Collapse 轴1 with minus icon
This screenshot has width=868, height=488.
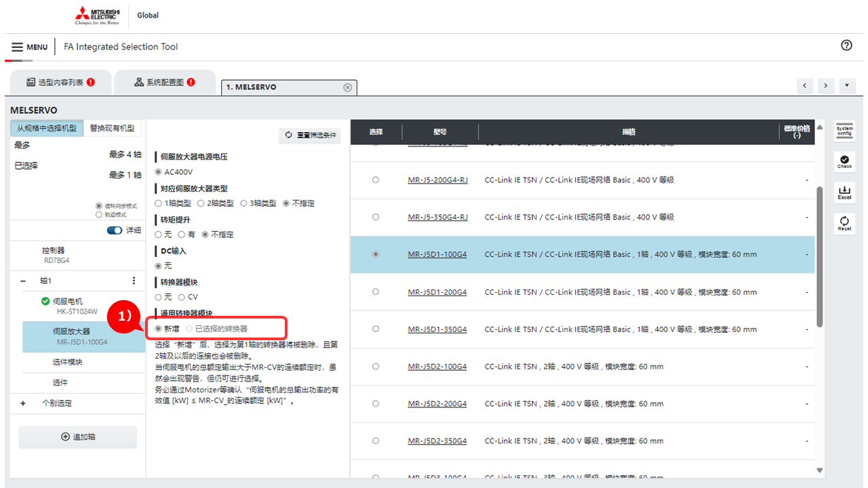click(23, 281)
